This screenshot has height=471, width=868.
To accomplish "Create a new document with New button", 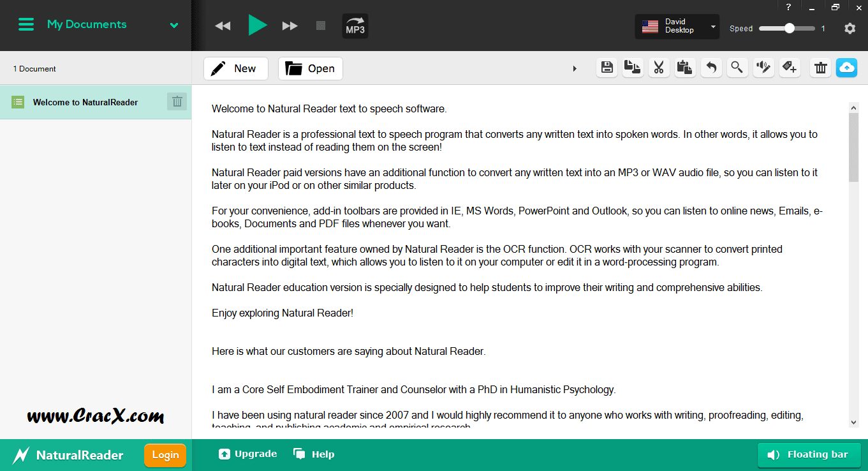I will click(236, 68).
